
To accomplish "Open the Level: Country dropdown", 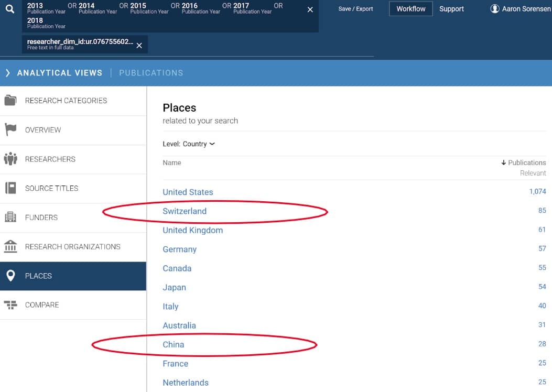I will click(189, 144).
